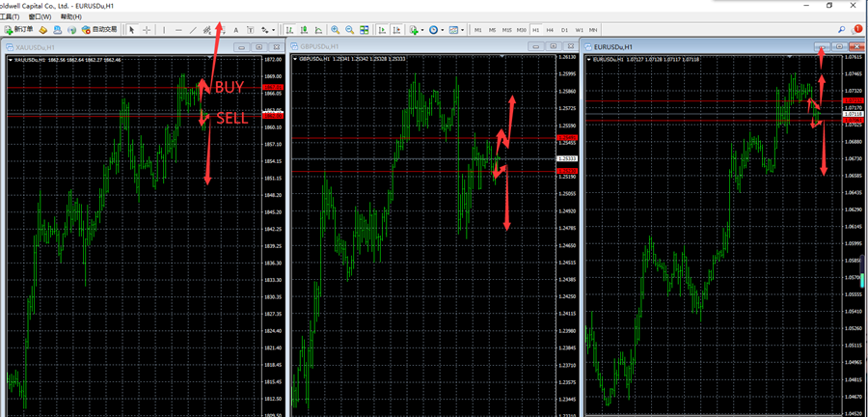Open the Help (帮助) menu
868x417 pixels.
coord(71,16)
